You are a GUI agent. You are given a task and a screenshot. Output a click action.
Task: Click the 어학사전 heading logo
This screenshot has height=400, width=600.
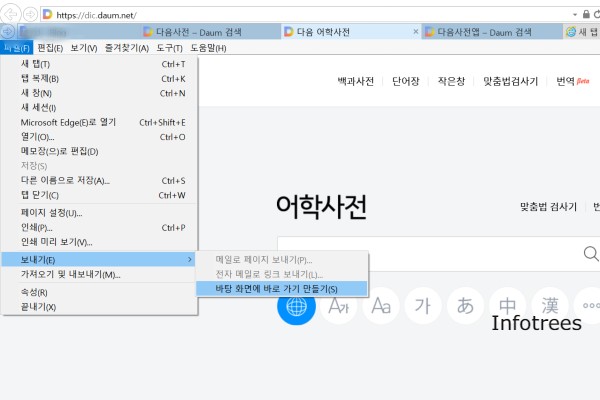pyautogui.click(x=321, y=207)
